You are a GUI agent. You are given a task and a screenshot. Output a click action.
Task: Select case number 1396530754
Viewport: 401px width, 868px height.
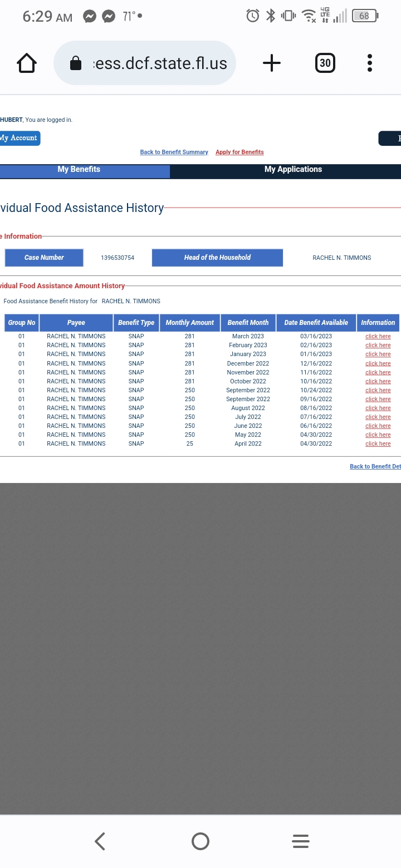[x=118, y=258]
